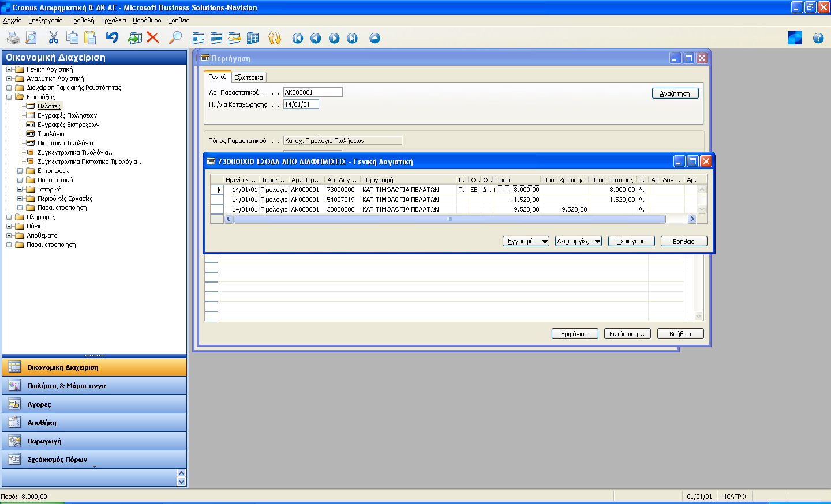The width and height of the screenshot is (831, 504).
Task: Click the Αρ. Παραστατικού input field
Action: (313, 92)
